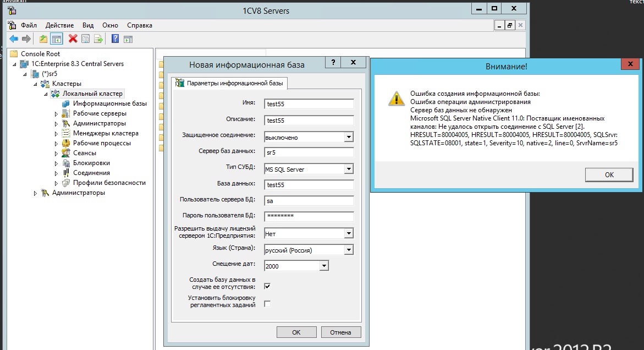This screenshot has height=350, width=644.
Task: Expand the Профили безопасности node
Action: [x=56, y=183]
